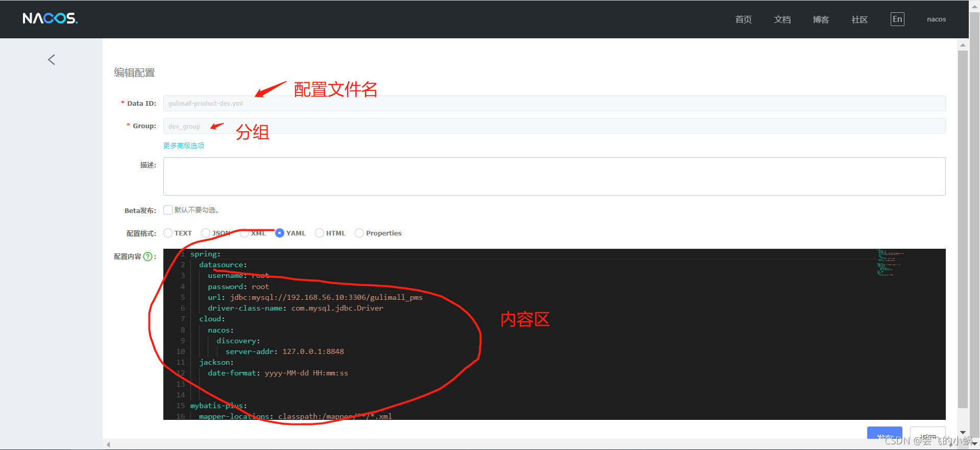The image size is (980, 450).
Task: Select the YAML format radio button
Action: pos(280,233)
